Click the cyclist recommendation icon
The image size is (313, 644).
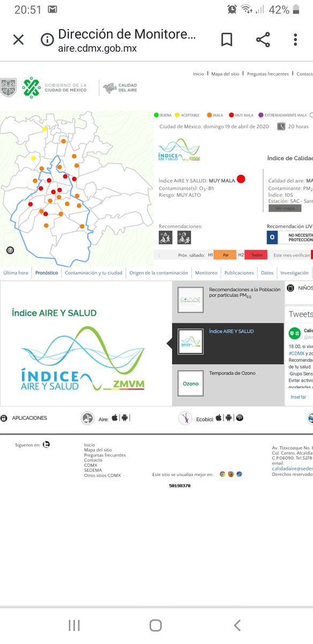click(x=184, y=237)
